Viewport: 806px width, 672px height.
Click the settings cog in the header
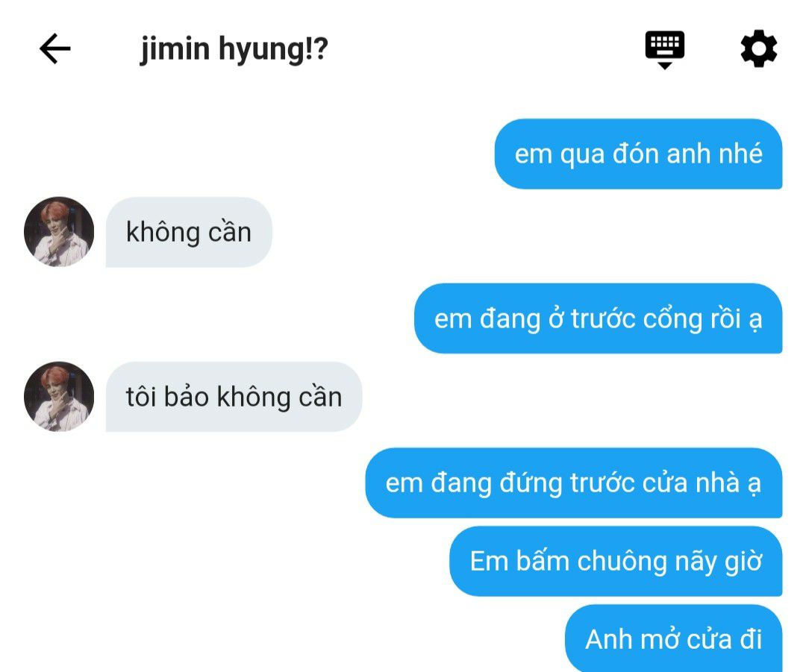coord(759,48)
